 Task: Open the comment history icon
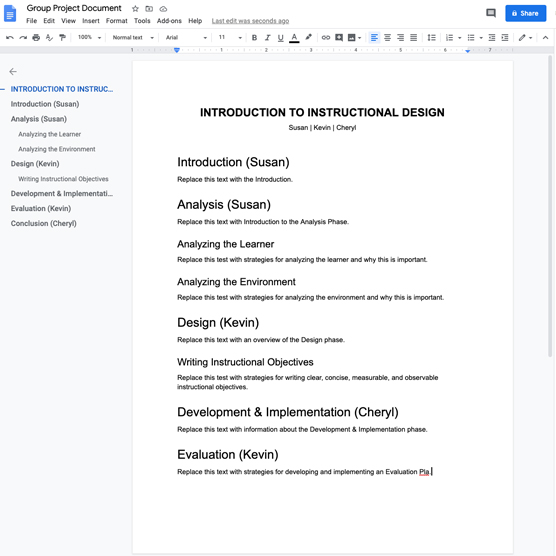pyautogui.click(x=491, y=13)
